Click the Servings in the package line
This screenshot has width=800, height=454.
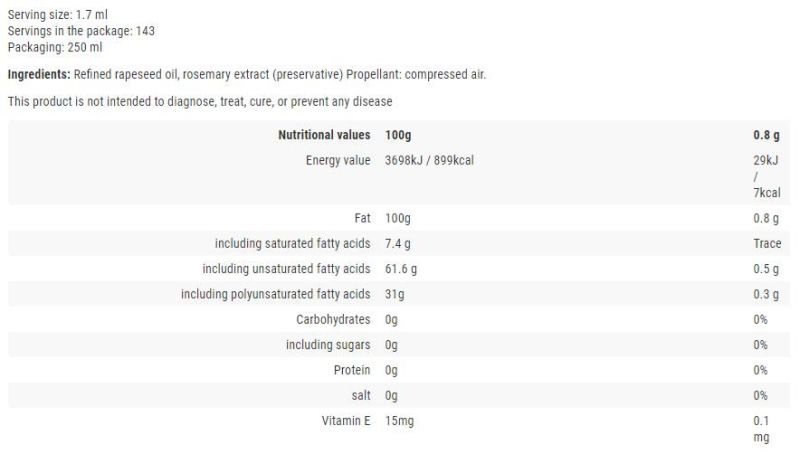click(x=81, y=31)
